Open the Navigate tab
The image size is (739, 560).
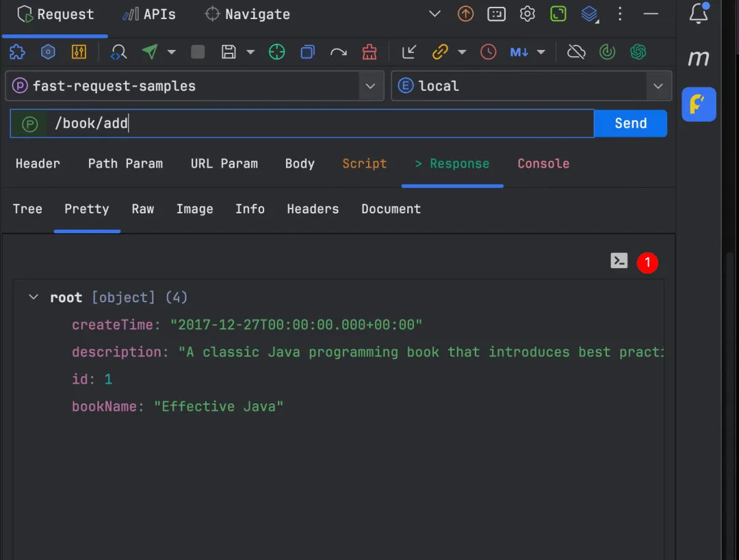pyautogui.click(x=248, y=14)
